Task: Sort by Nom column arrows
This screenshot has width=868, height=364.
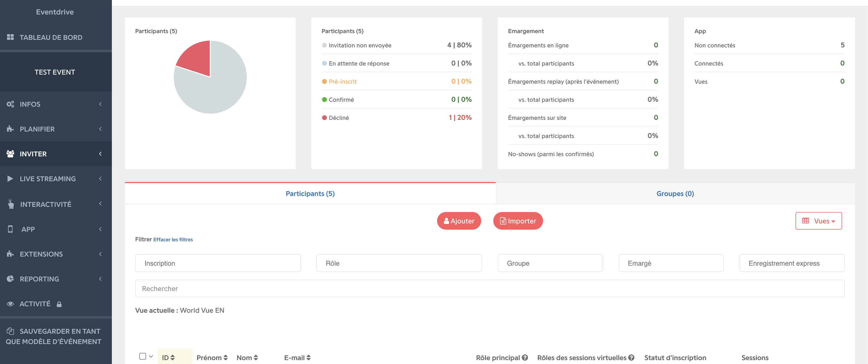Action: (256, 358)
